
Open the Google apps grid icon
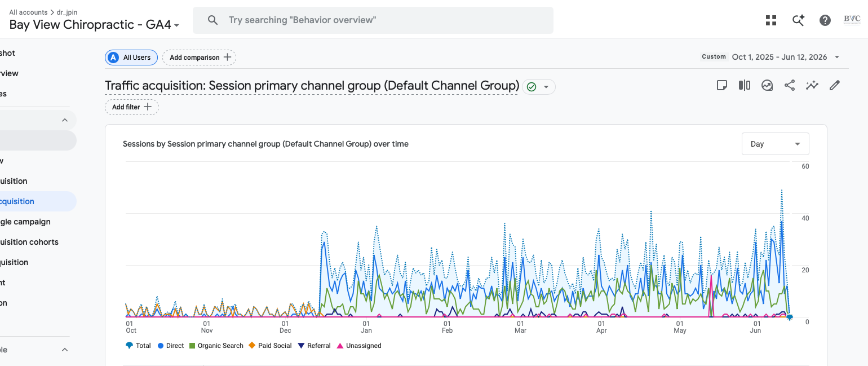771,20
